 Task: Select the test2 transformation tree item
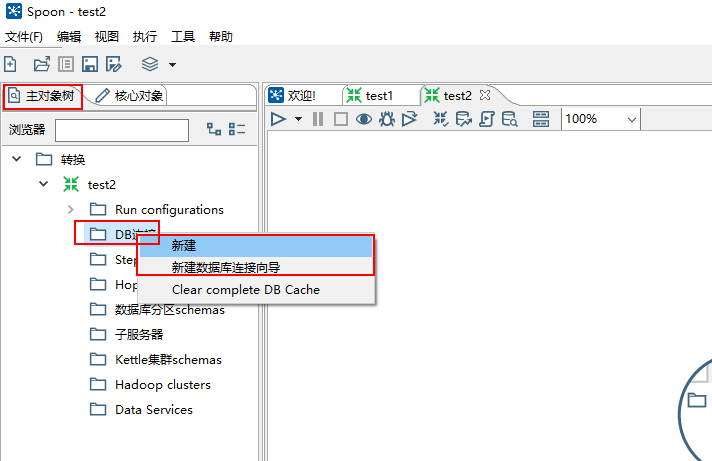click(89, 184)
